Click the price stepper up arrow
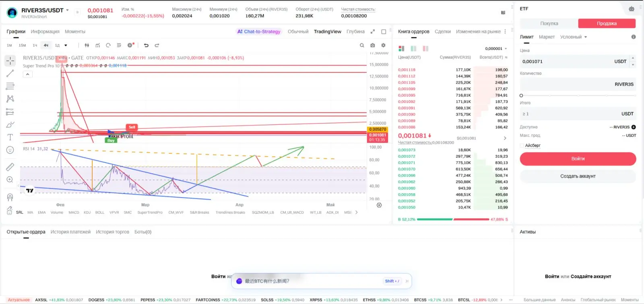The height and width of the screenshot is (304, 644). pos(633,58)
